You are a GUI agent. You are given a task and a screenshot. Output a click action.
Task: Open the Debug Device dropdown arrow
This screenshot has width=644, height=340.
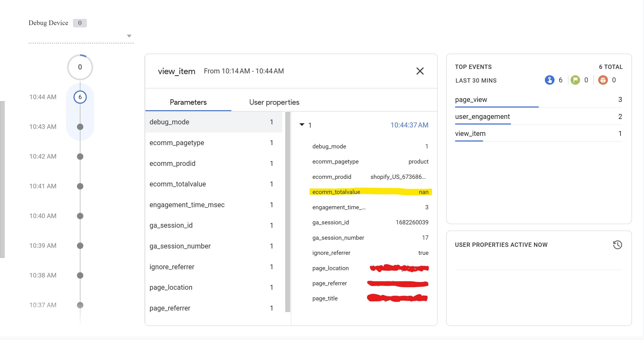[x=129, y=36]
